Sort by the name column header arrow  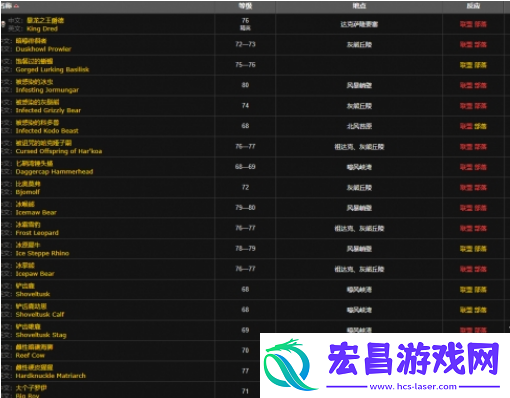tap(16, 6)
